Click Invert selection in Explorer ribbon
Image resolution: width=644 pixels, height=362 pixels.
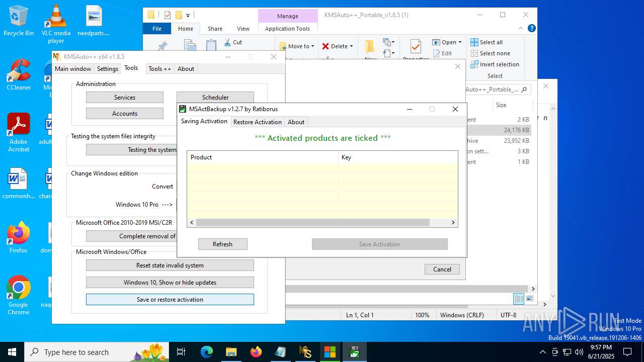click(495, 64)
